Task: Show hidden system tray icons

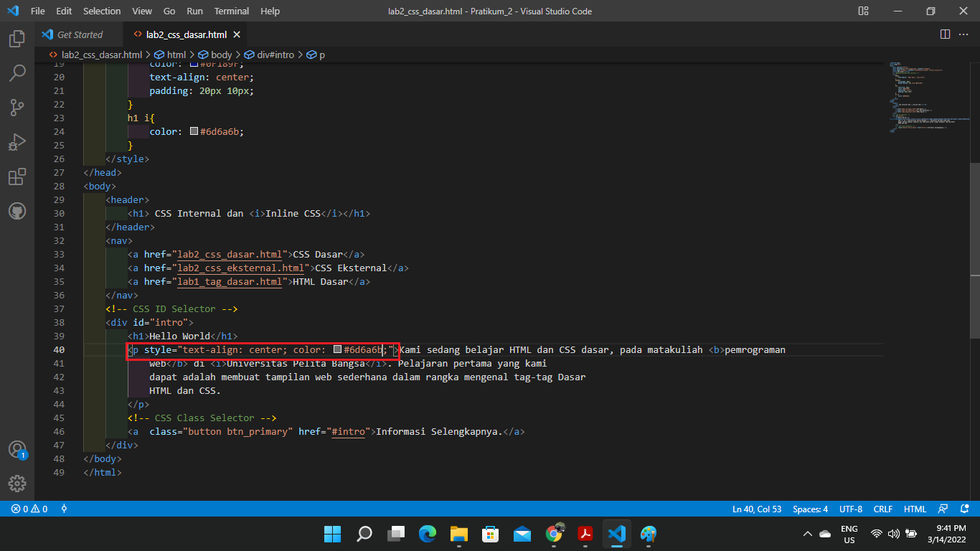Action: (808, 534)
